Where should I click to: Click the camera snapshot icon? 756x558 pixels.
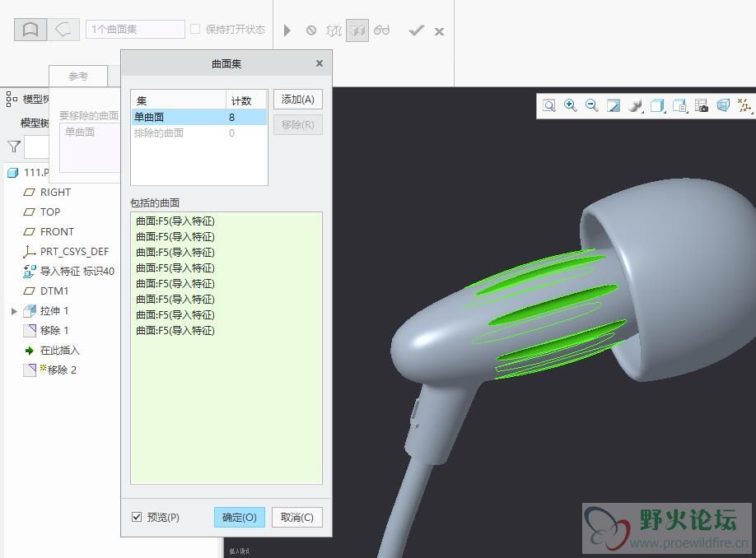click(702, 105)
